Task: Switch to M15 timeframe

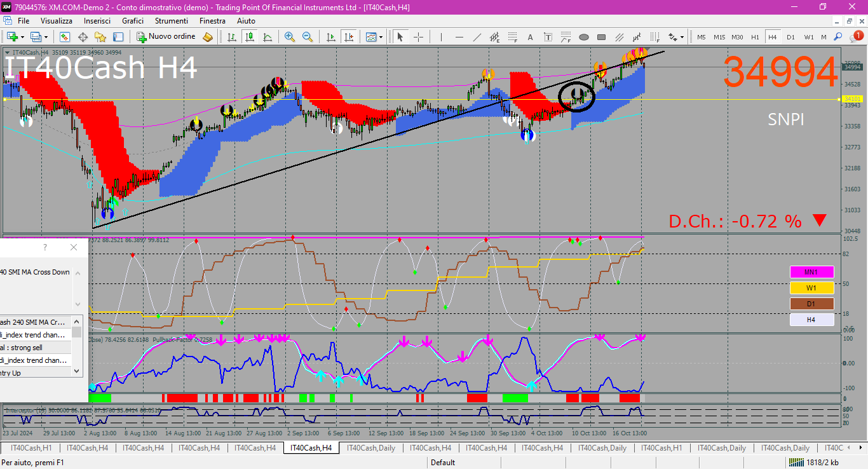Action: [719, 37]
